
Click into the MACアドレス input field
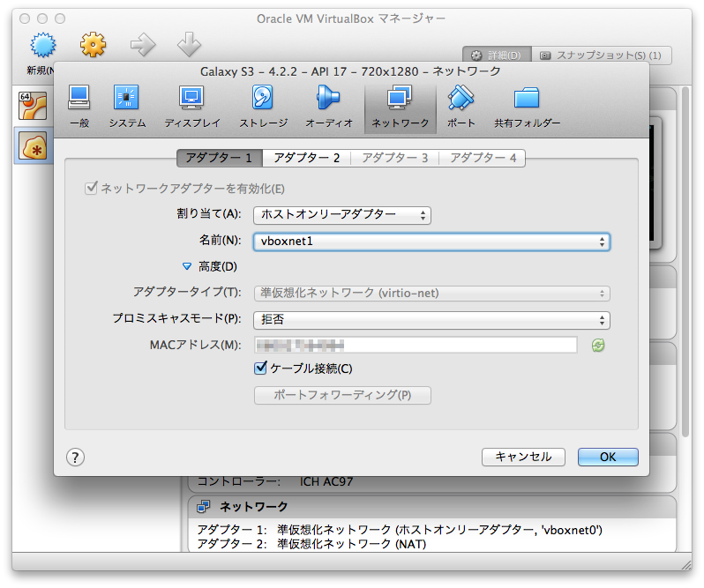point(416,345)
